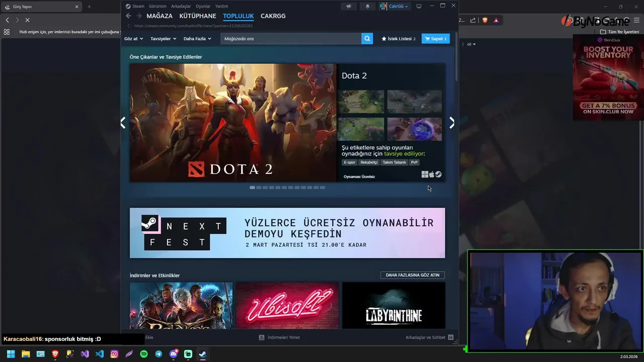Click Arkadaşlar ve Sohbet link
The height and width of the screenshot is (362, 644).
425,337
